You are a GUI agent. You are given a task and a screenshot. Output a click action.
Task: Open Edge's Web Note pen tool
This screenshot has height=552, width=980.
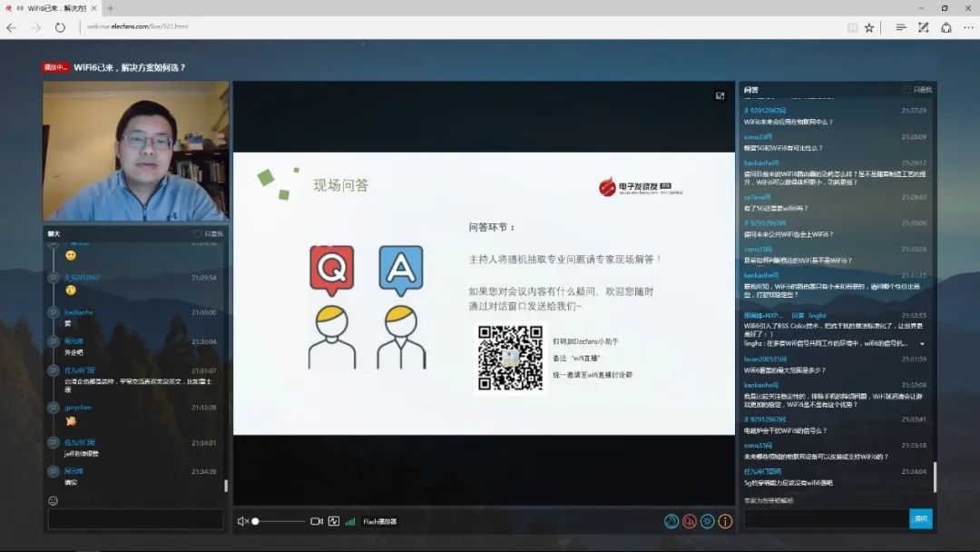(x=923, y=27)
